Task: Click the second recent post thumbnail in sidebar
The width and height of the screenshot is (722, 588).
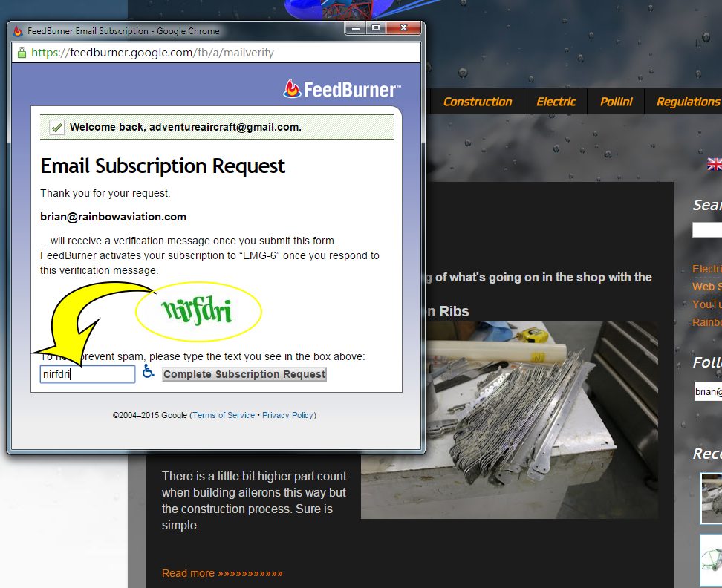Action: tap(711, 560)
